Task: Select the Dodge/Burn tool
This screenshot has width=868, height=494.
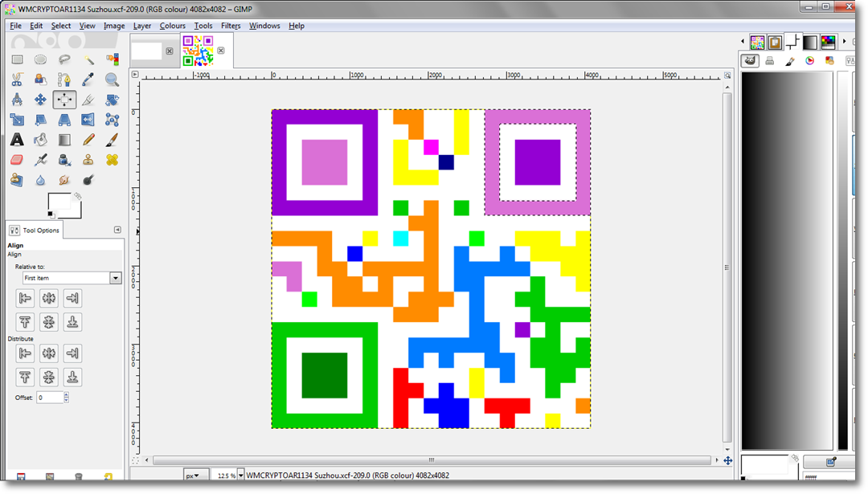Action: pos(88,180)
